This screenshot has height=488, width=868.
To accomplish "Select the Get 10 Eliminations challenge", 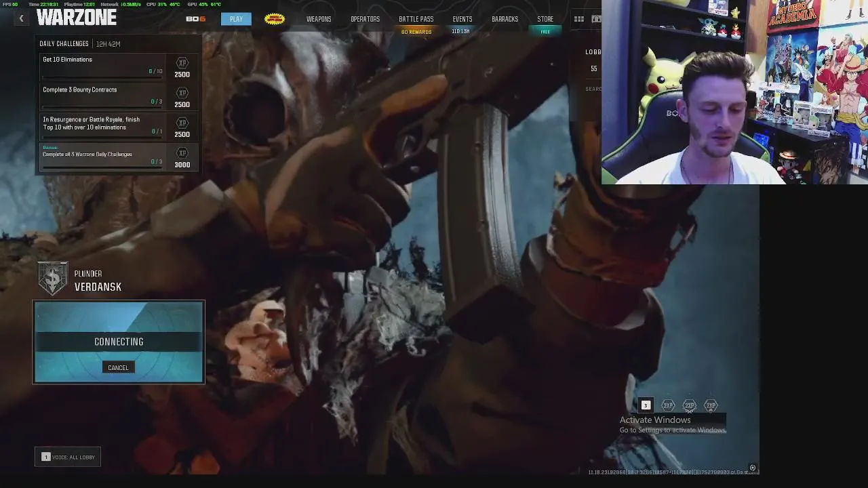I will [117, 66].
